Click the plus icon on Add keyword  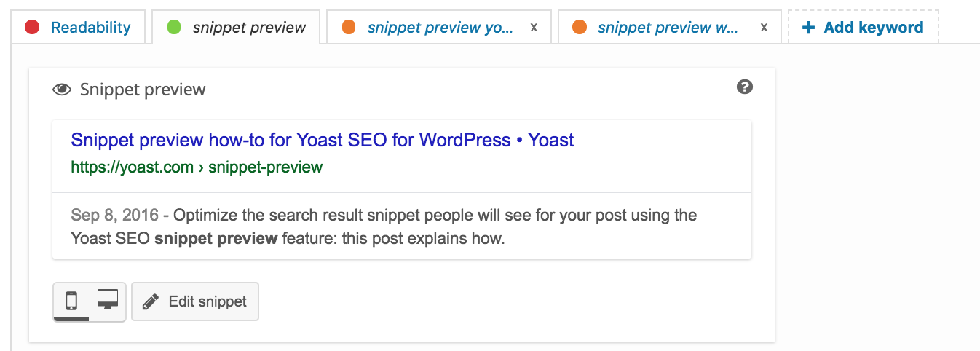[807, 28]
